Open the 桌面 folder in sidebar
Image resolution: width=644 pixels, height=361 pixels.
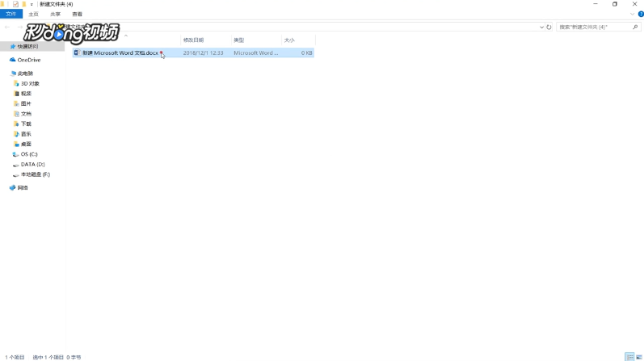pos(26,144)
